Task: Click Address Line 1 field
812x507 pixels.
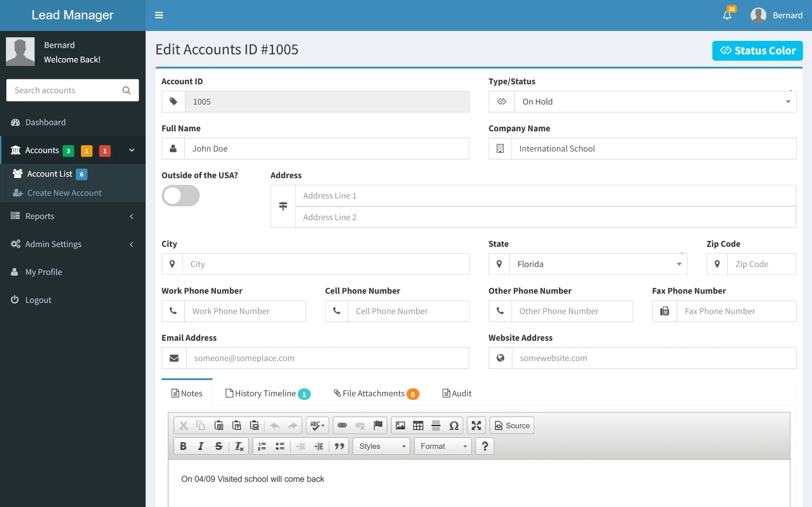Action: tap(546, 196)
